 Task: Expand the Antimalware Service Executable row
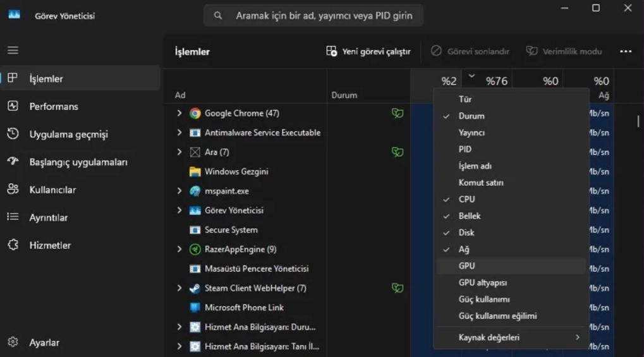179,132
